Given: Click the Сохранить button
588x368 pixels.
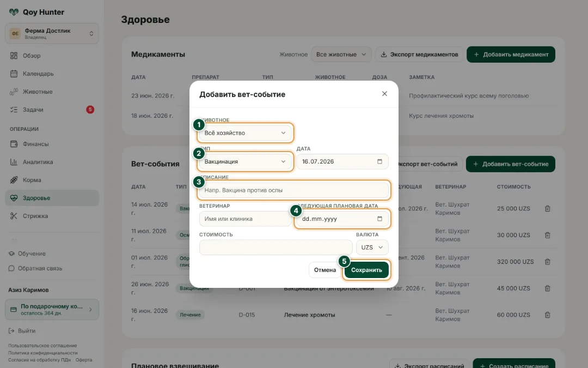Looking at the screenshot, I should [366, 270].
